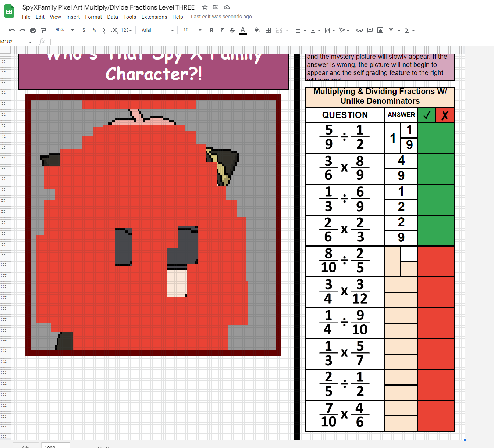
Task: Open the Extensions menu
Action: point(154,17)
